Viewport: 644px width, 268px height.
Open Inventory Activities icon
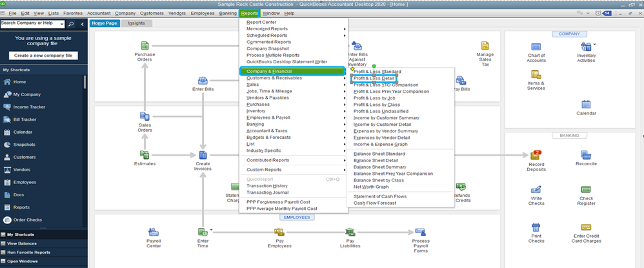[x=586, y=47]
